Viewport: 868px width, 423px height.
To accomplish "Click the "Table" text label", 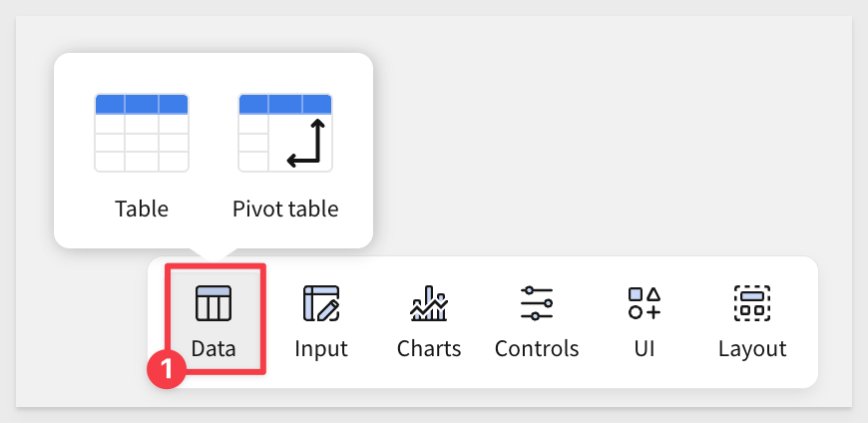I will coord(142,209).
